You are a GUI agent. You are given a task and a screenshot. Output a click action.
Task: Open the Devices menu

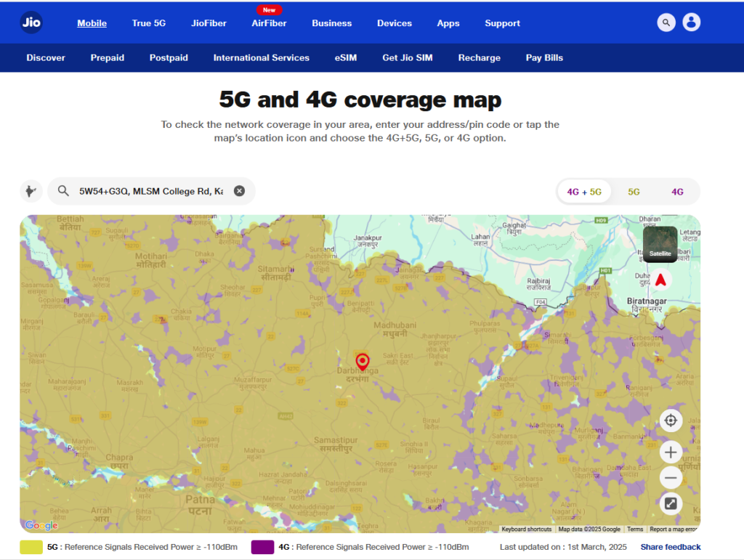(x=395, y=23)
